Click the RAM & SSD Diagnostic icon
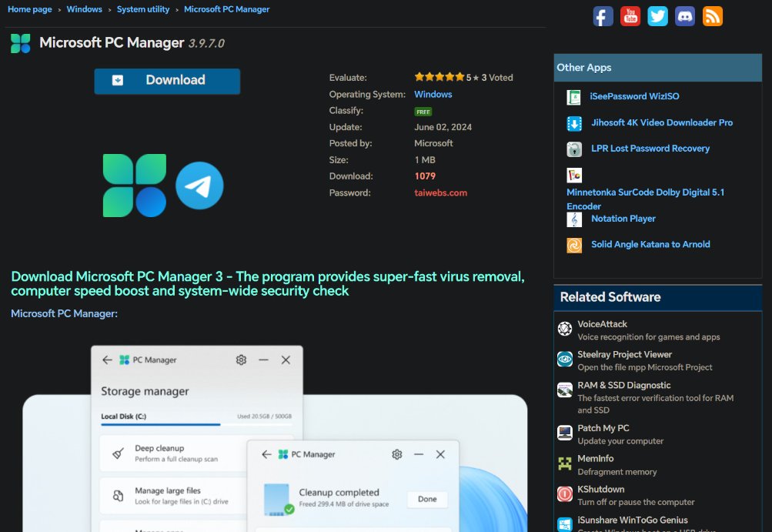 click(565, 390)
